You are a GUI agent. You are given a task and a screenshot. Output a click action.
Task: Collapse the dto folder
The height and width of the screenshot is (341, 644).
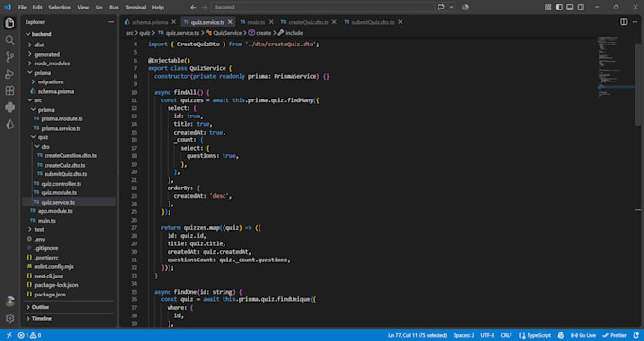pos(45,146)
